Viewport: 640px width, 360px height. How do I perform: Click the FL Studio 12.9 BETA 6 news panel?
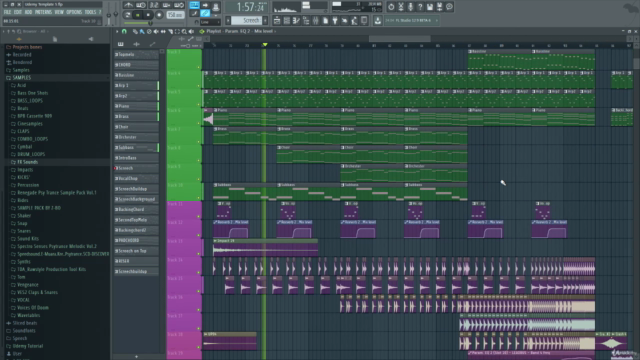412,20
